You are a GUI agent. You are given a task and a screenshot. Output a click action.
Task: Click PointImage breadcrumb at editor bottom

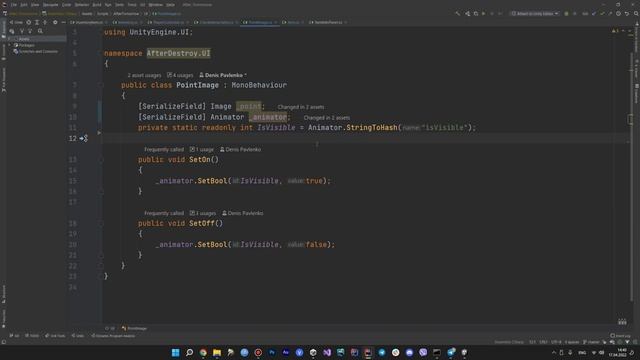pyautogui.click(x=134, y=328)
